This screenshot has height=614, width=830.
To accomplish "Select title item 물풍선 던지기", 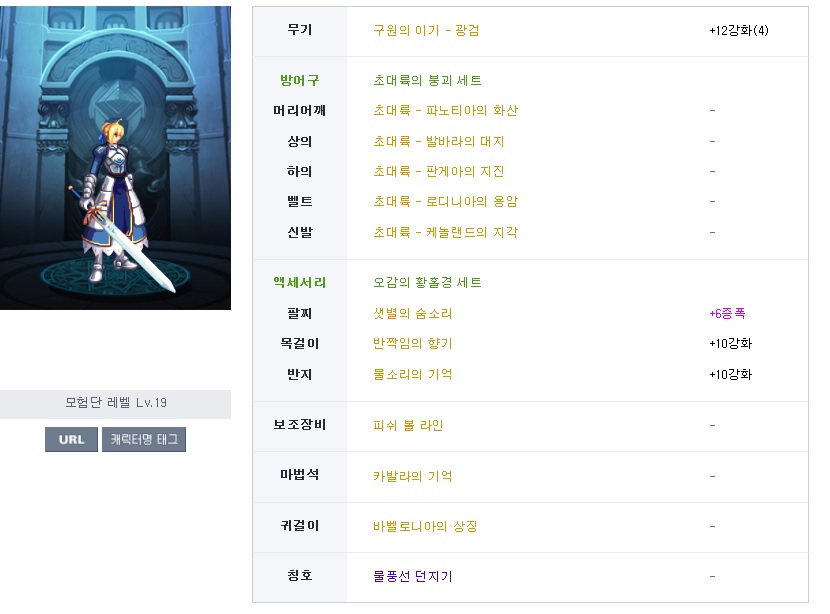I will coord(413,576).
